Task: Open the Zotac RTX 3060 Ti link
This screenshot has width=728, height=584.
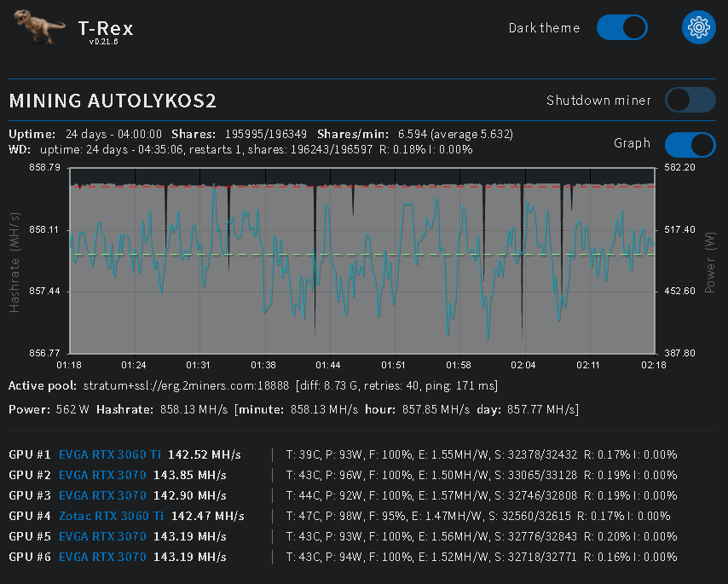Action: click(x=111, y=516)
